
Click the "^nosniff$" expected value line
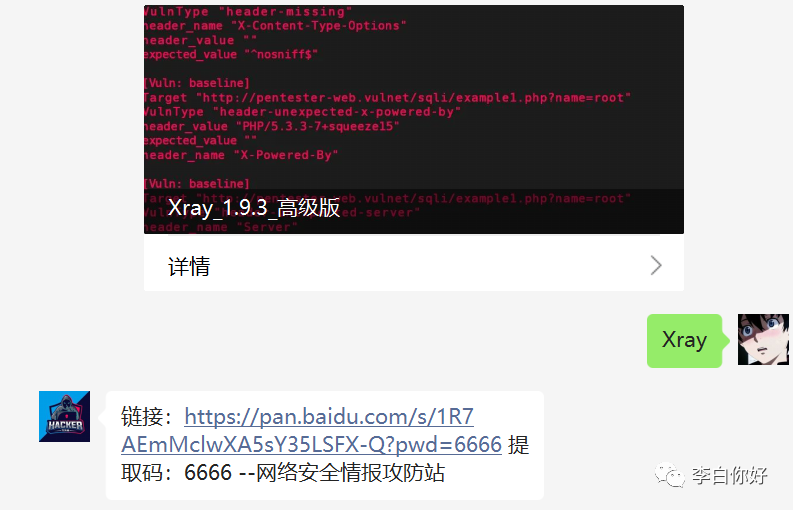pyautogui.click(x=231, y=54)
